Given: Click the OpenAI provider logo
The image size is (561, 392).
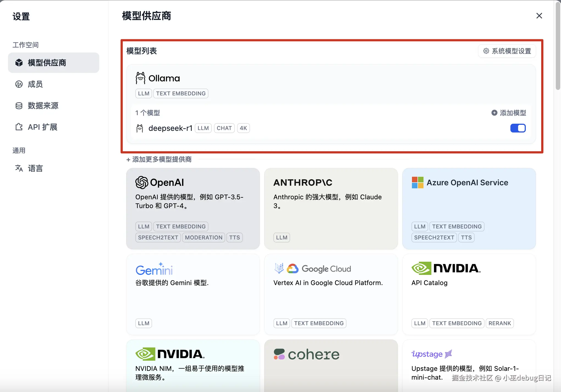Looking at the screenshot, I should point(141,182).
